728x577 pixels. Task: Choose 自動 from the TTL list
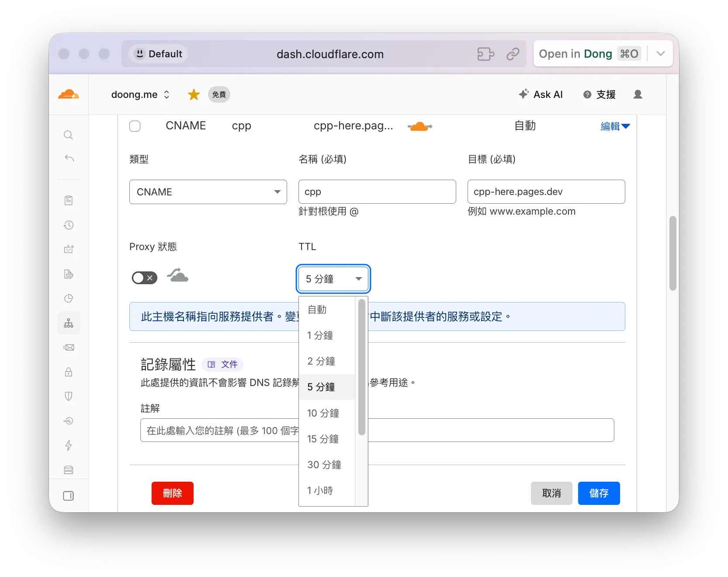coord(327,309)
